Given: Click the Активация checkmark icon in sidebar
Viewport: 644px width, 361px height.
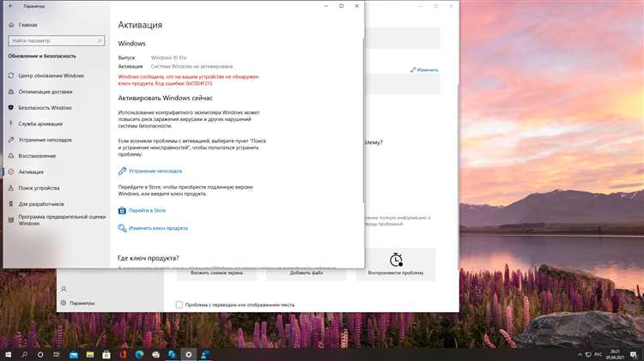Looking at the screenshot, I should click(11, 171).
